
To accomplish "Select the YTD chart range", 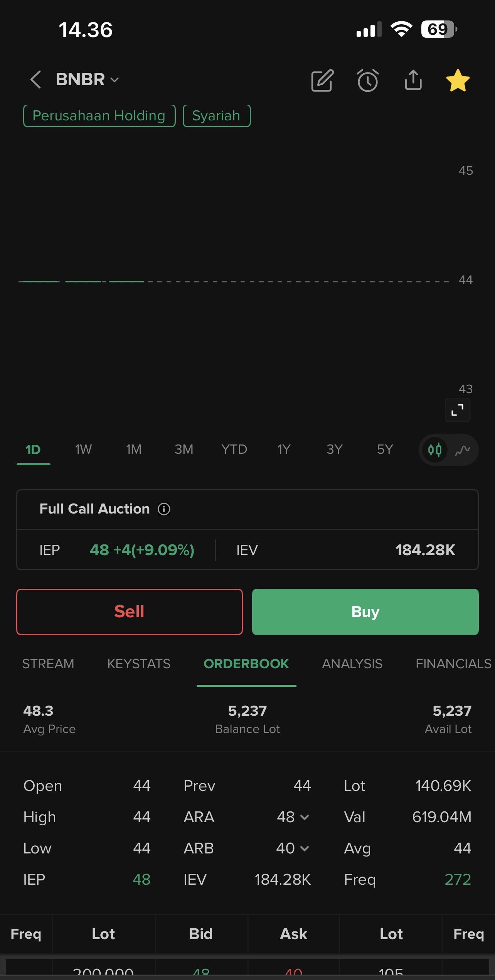I will tap(234, 449).
